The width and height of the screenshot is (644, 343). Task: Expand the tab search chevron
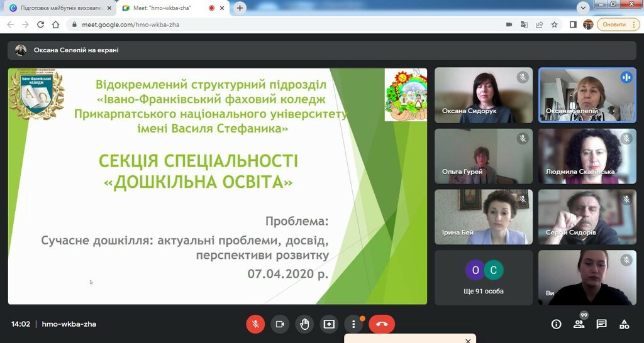tap(583, 8)
